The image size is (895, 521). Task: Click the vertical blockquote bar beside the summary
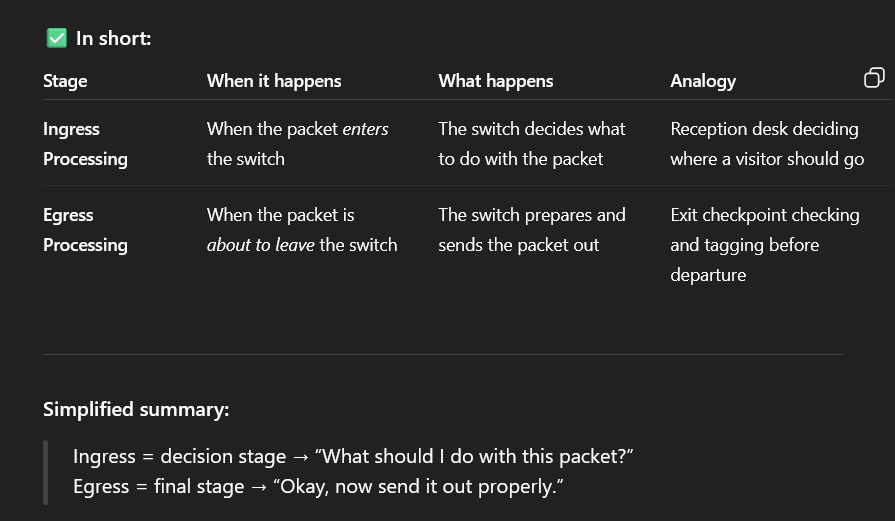[x=45, y=472]
